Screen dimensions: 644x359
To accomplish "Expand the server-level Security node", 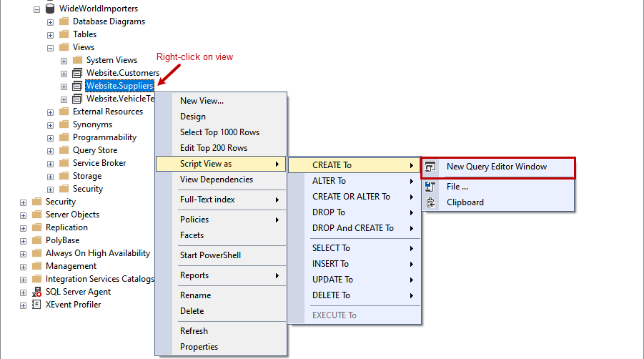I will coord(23,202).
